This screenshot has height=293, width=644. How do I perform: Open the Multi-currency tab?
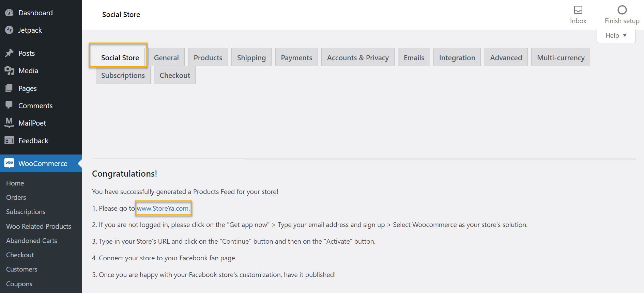coord(561,58)
